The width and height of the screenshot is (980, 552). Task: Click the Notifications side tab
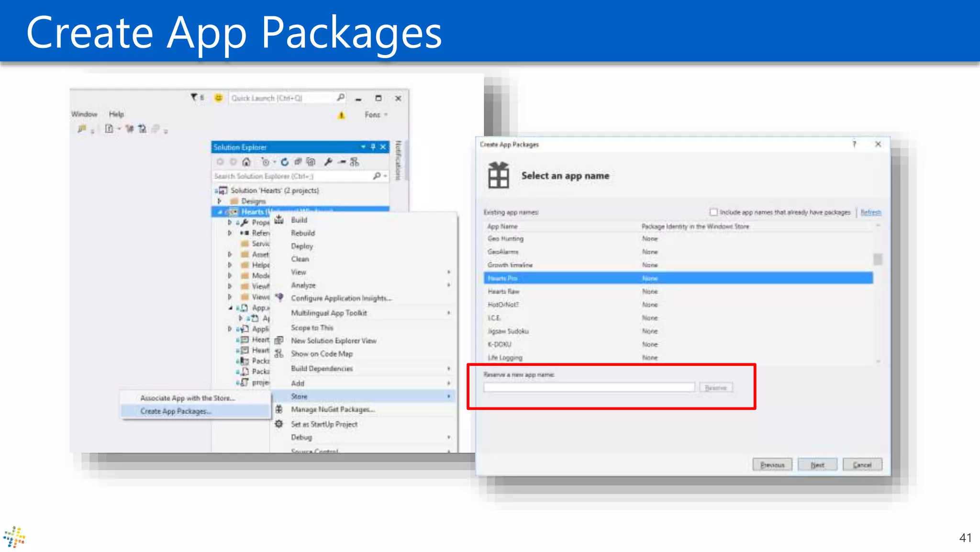tap(398, 160)
